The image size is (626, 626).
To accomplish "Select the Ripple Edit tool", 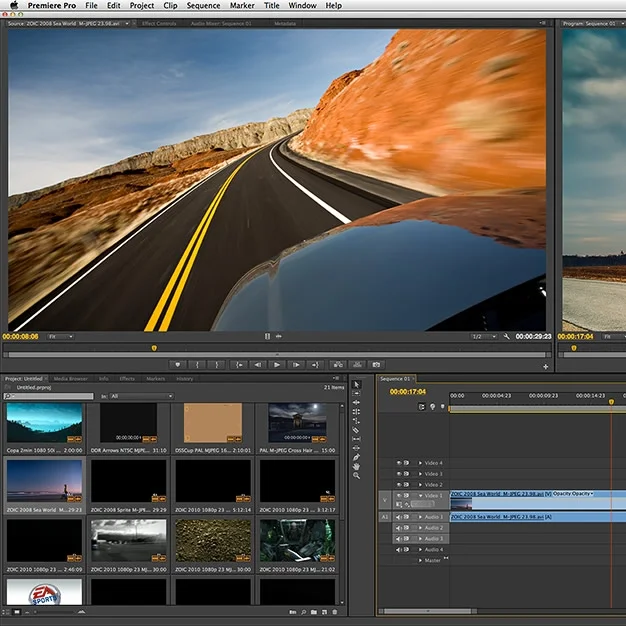I will click(x=356, y=402).
